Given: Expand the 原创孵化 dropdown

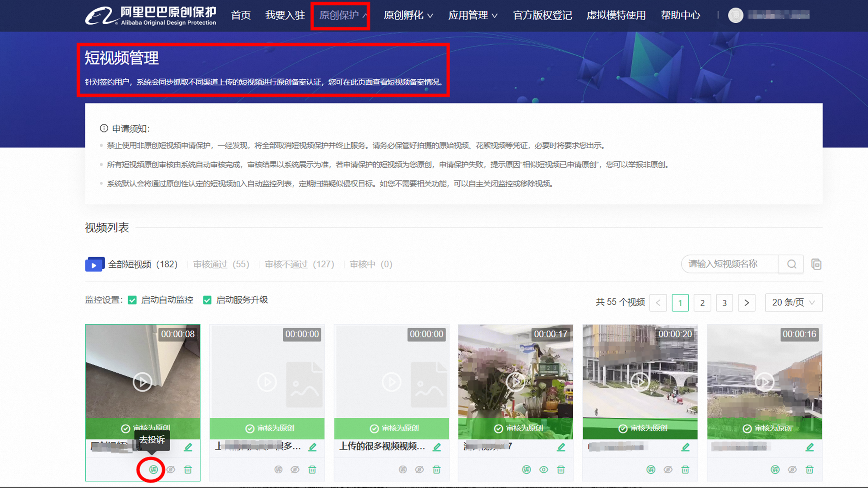Looking at the screenshot, I should pyautogui.click(x=408, y=15).
